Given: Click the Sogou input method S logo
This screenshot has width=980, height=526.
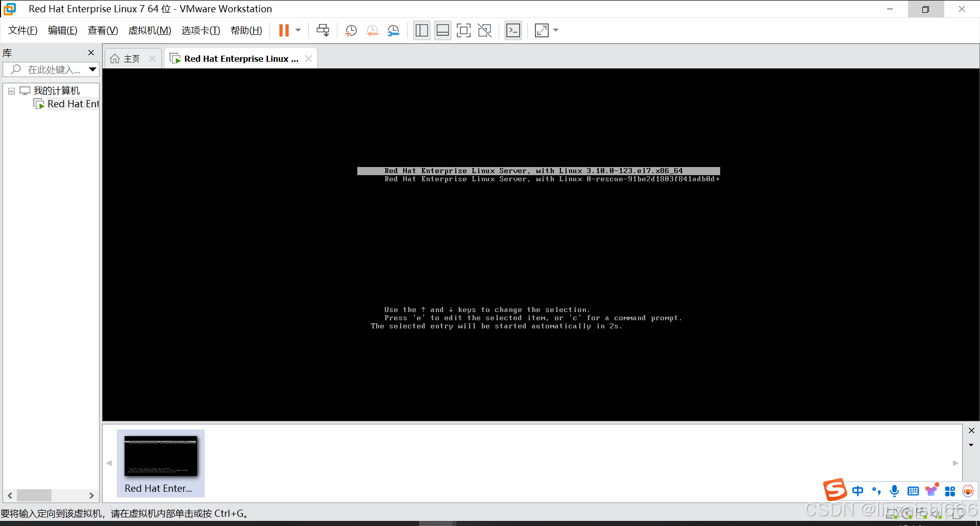Looking at the screenshot, I should [835, 490].
